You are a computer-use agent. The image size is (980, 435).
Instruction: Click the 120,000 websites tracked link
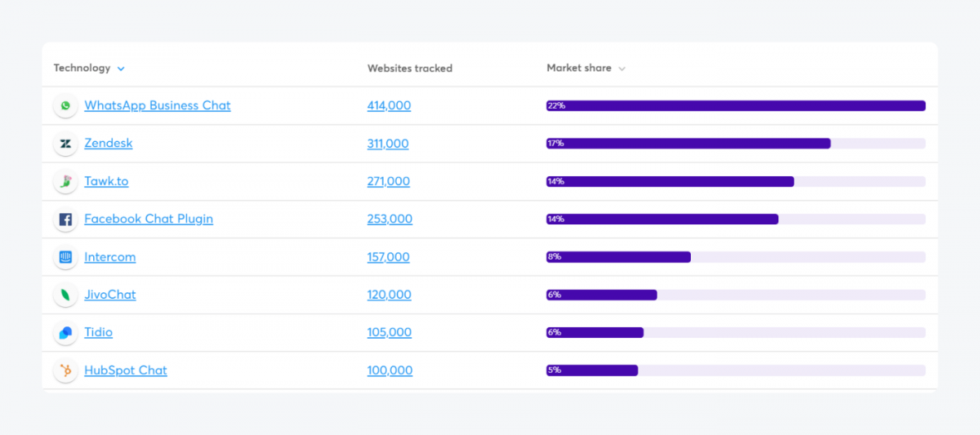390,295
